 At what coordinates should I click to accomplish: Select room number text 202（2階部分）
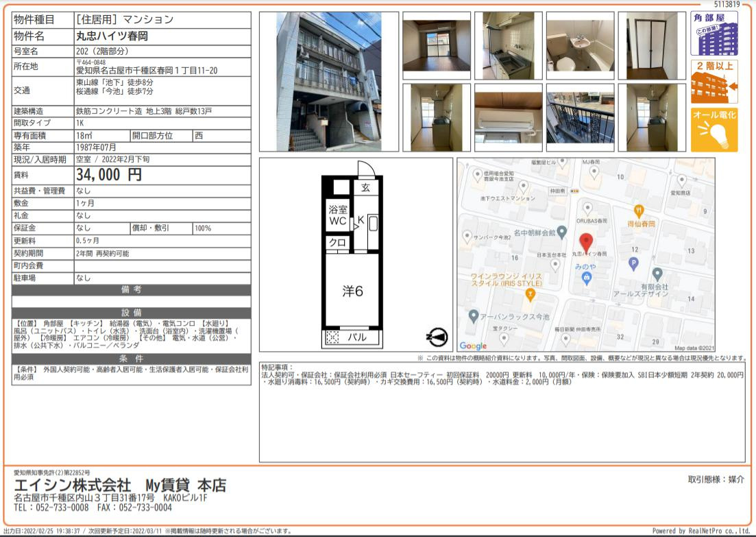coord(102,51)
